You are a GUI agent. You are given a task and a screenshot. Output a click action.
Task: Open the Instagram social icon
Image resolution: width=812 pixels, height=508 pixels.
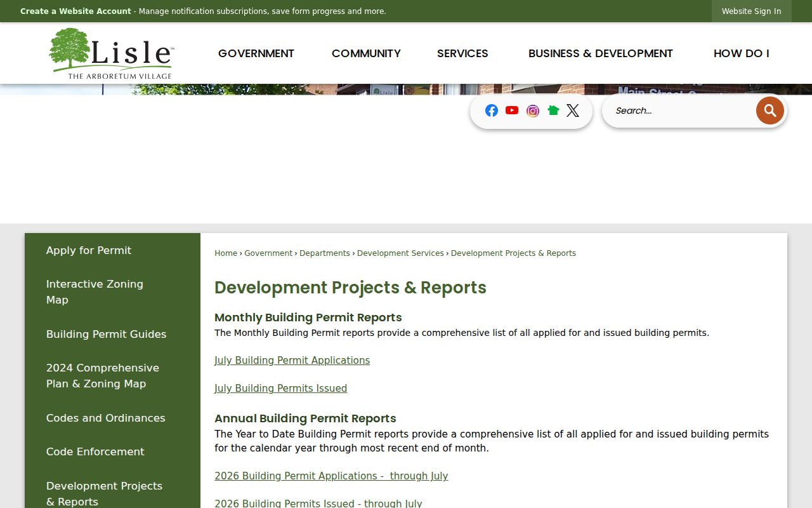click(533, 111)
